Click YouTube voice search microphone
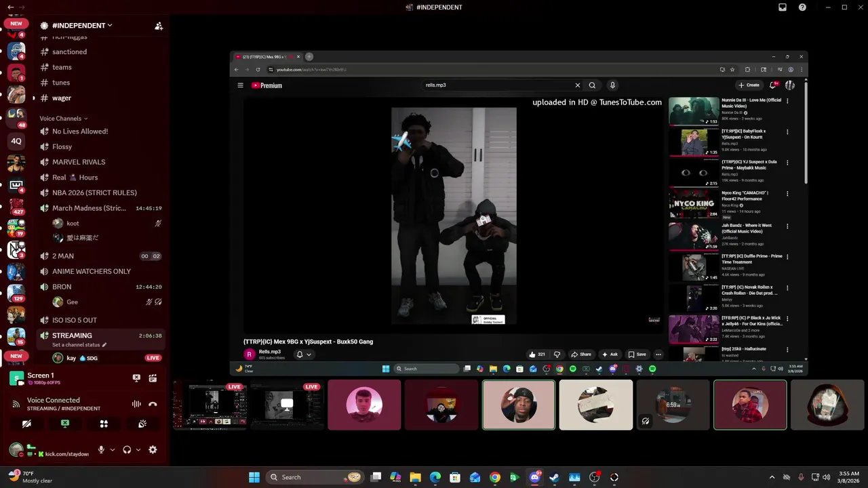This screenshot has height=488, width=868. 612,85
